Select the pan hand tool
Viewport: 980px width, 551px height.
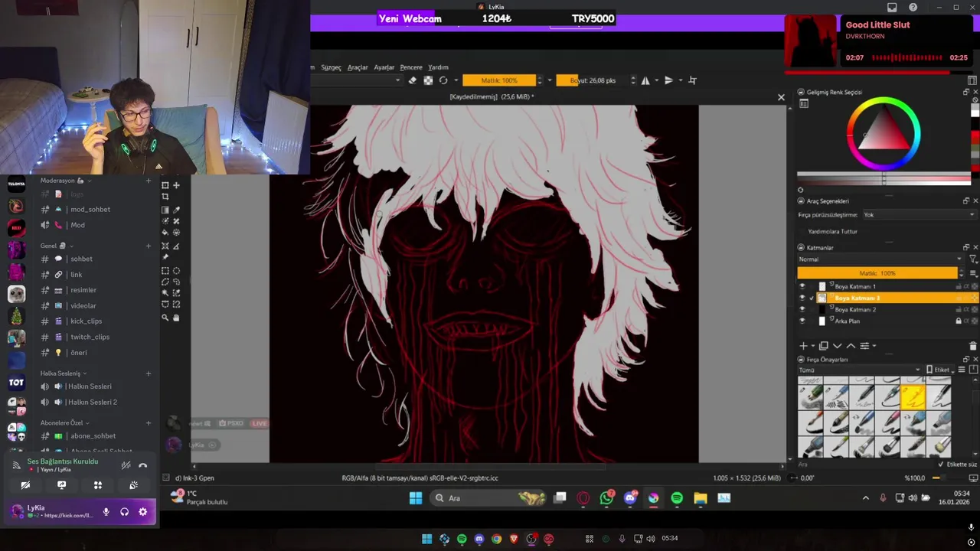[176, 318]
